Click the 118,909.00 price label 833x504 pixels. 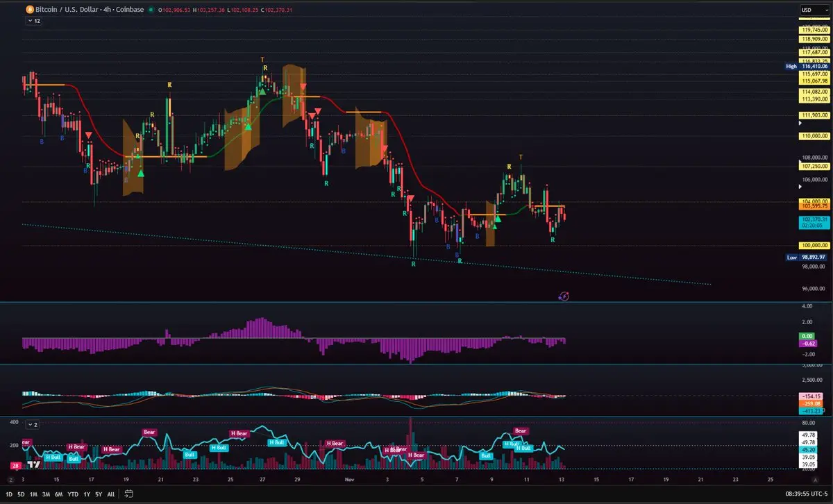(x=814, y=40)
